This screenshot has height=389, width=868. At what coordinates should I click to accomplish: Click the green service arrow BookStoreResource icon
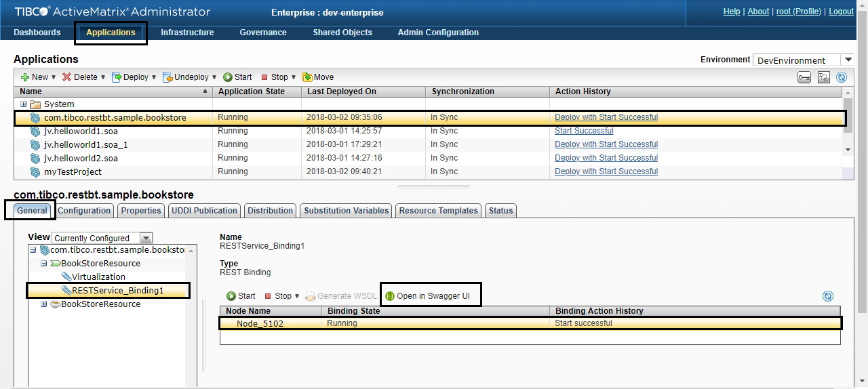click(55, 264)
